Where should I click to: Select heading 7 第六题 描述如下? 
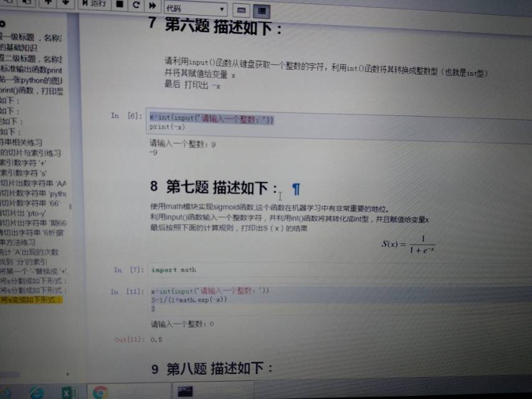click(x=215, y=26)
